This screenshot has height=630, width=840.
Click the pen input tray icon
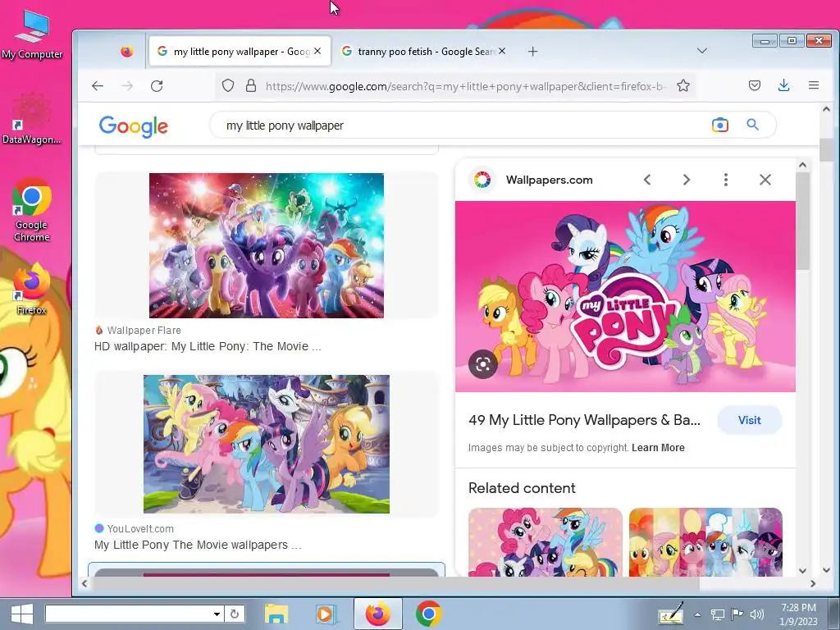pos(671,614)
